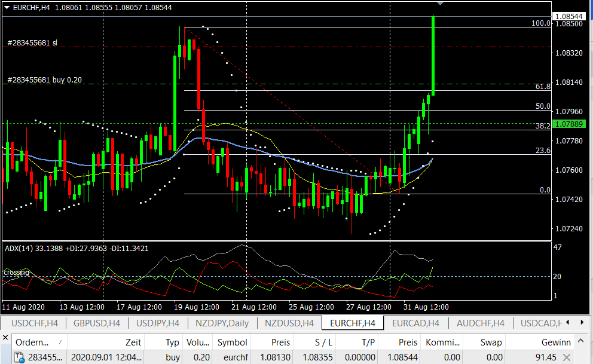The image size is (593, 364).
Task: Switch to the NZDUSD,H4 chart tab
Action: (x=289, y=323)
